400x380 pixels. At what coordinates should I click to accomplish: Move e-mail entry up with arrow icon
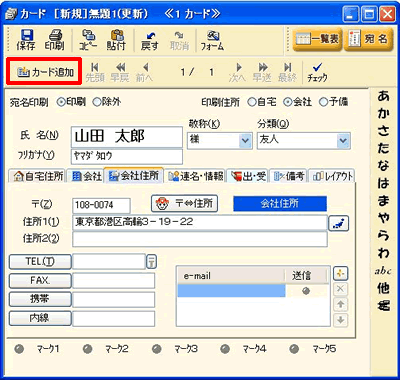pos(340,304)
